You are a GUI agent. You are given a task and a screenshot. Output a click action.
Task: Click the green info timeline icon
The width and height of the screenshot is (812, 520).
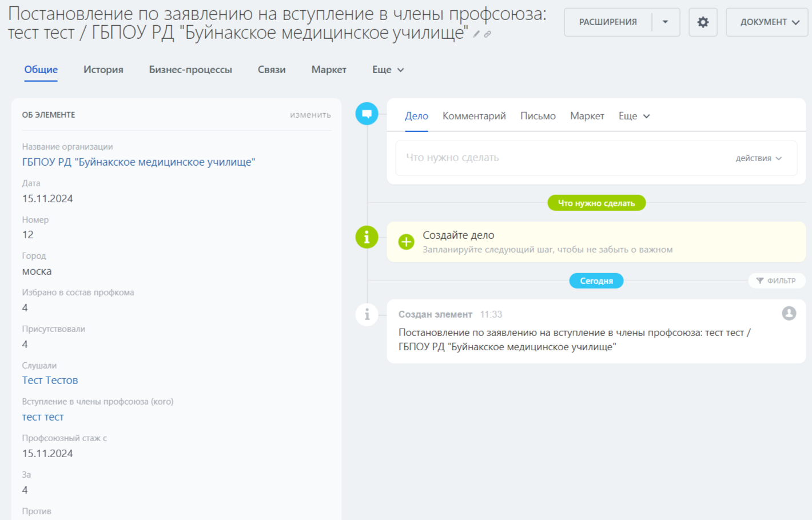[x=367, y=237]
